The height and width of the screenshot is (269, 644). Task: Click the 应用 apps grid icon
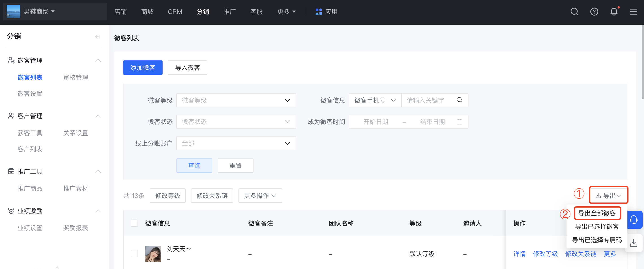[318, 11]
